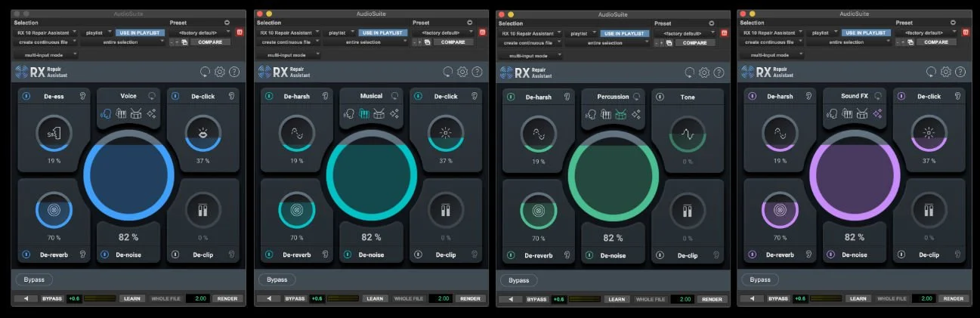Select the Voice type icon in the Voice window
Viewport: 980px width, 318px height.
[x=106, y=113]
